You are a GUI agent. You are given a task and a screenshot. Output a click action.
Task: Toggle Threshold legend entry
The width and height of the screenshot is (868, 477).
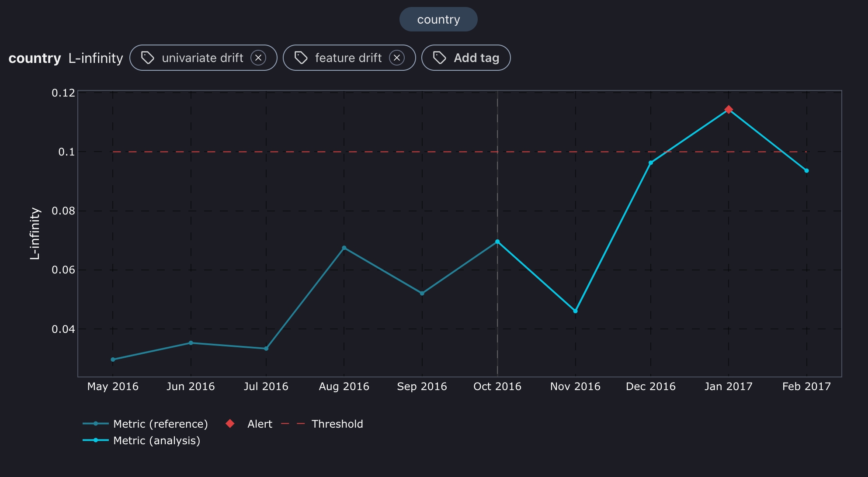click(337, 424)
